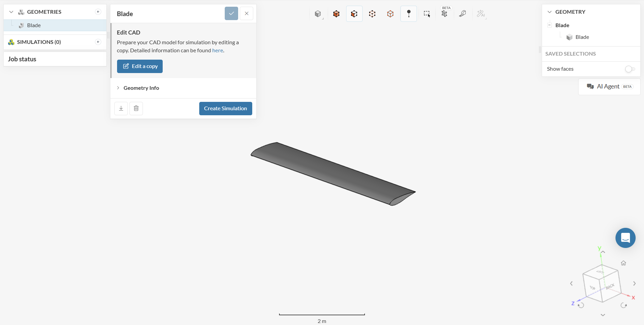Screen dimensions: 644x325
Task: Select the Blade solid in geometry panel
Action: [582, 37]
